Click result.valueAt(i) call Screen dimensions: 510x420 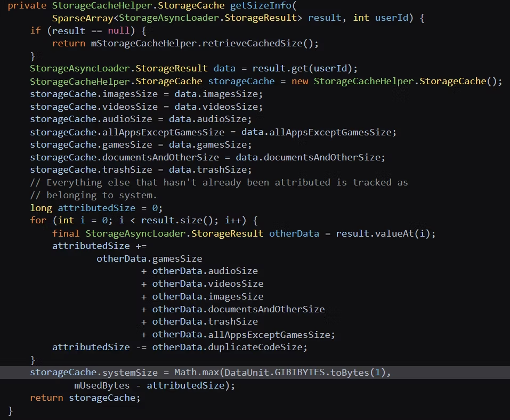[383, 233]
